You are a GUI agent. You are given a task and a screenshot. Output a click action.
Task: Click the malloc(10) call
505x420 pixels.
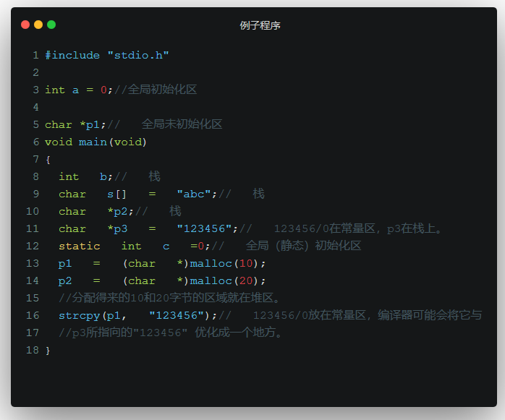[x=224, y=264]
